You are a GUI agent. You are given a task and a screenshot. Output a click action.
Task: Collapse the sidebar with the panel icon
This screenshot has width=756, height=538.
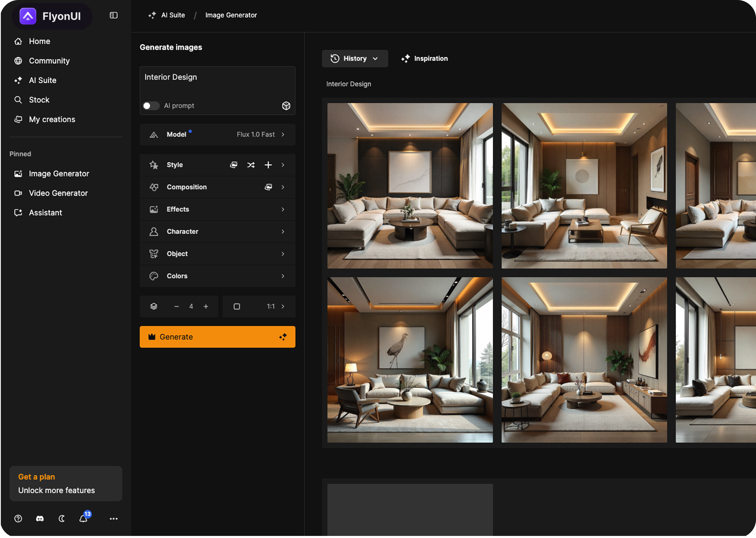pyautogui.click(x=113, y=15)
